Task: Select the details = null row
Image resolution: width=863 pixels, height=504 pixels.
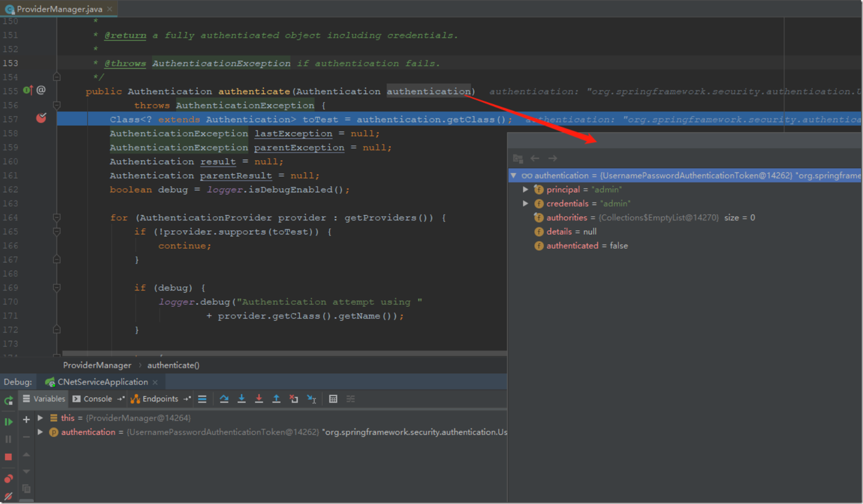Action: (x=685, y=232)
